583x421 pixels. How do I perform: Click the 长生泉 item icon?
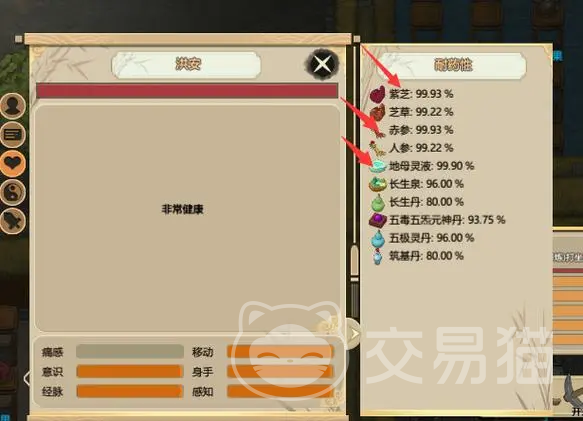(x=378, y=184)
